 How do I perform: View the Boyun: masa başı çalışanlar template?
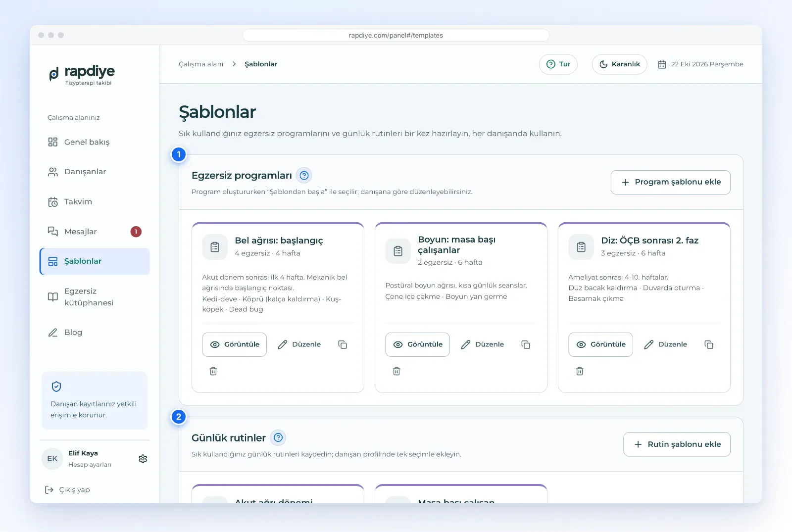417,344
